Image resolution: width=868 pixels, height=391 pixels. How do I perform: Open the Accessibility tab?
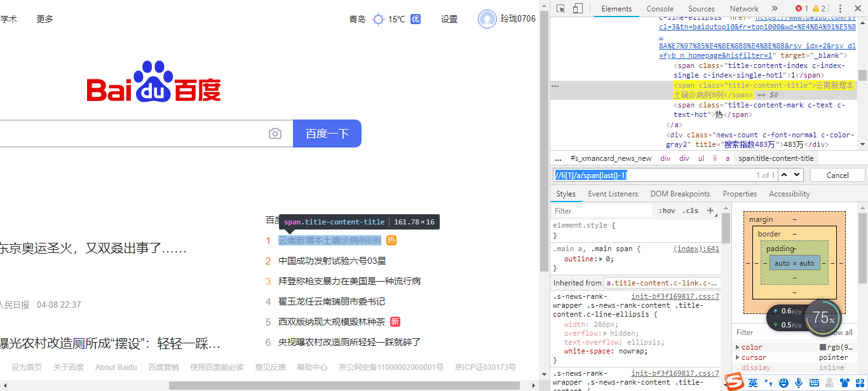[x=789, y=194]
